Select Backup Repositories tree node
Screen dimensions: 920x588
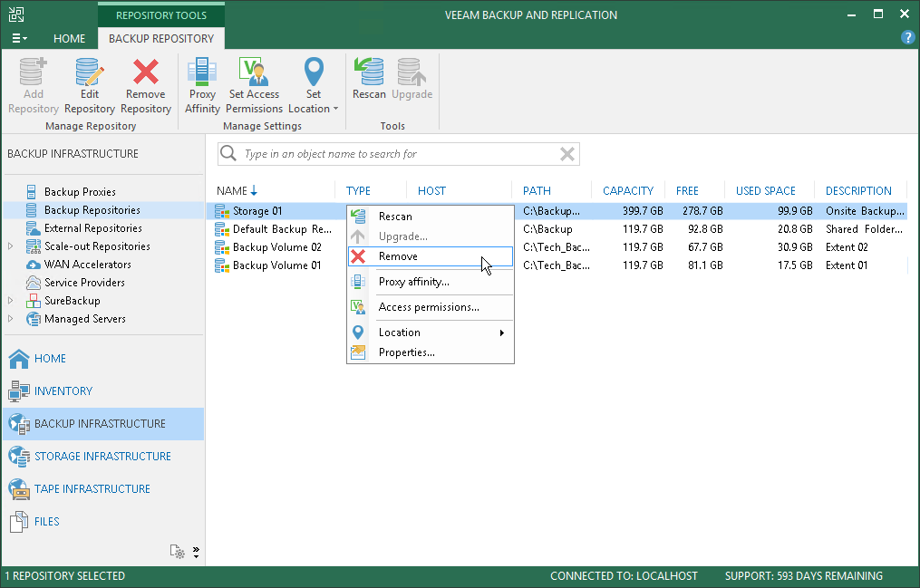pyautogui.click(x=92, y=210)
